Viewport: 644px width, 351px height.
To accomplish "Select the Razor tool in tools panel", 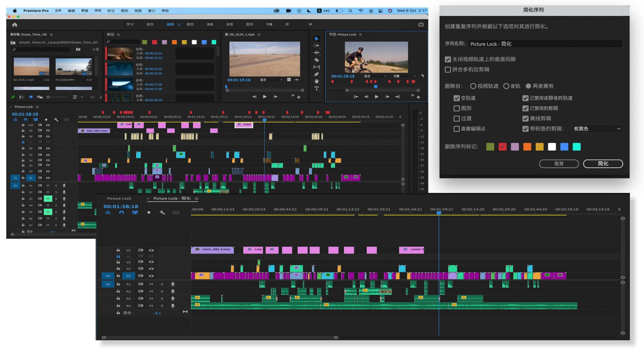I will pos(316,60).
